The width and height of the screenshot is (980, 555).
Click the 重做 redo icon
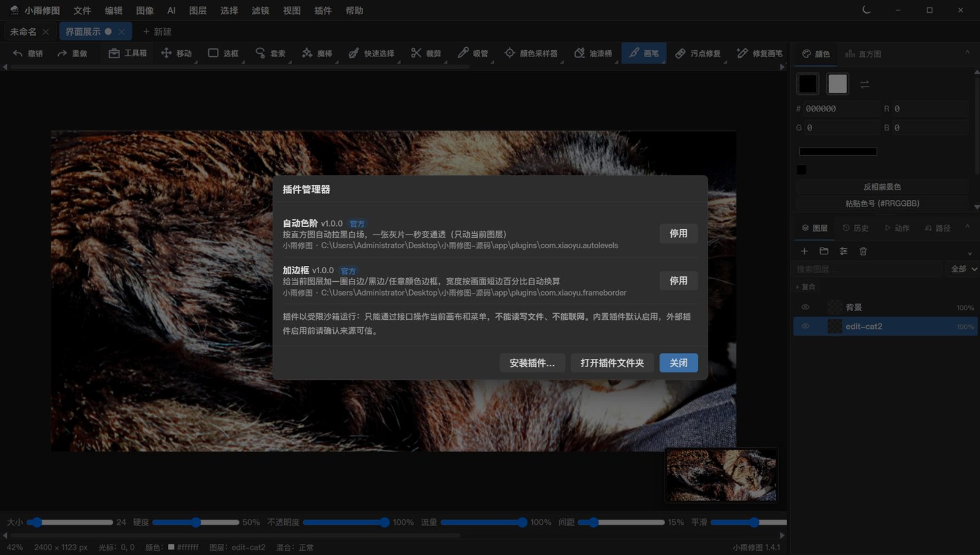pos(62,53)
